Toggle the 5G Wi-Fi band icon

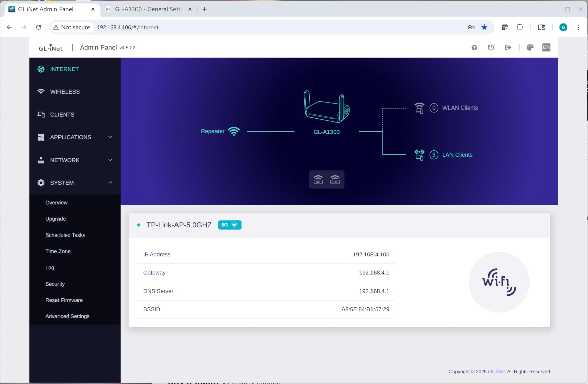[x=318, y=179]
